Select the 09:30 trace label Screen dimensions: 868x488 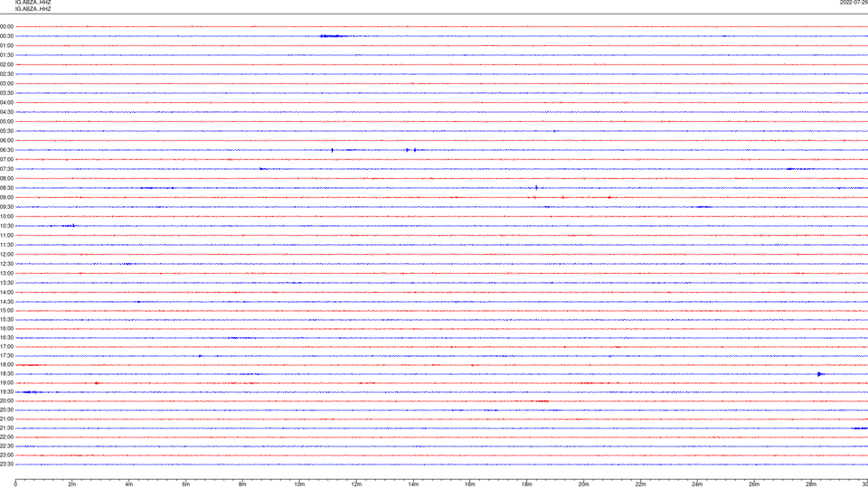tap(6, 207)
